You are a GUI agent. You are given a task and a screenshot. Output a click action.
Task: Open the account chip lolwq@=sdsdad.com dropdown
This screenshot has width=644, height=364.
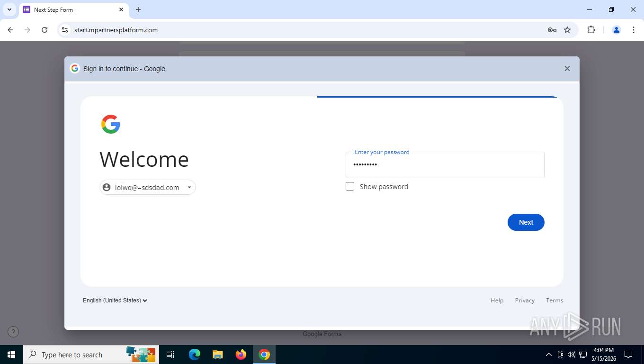click(x=147, y=187)
